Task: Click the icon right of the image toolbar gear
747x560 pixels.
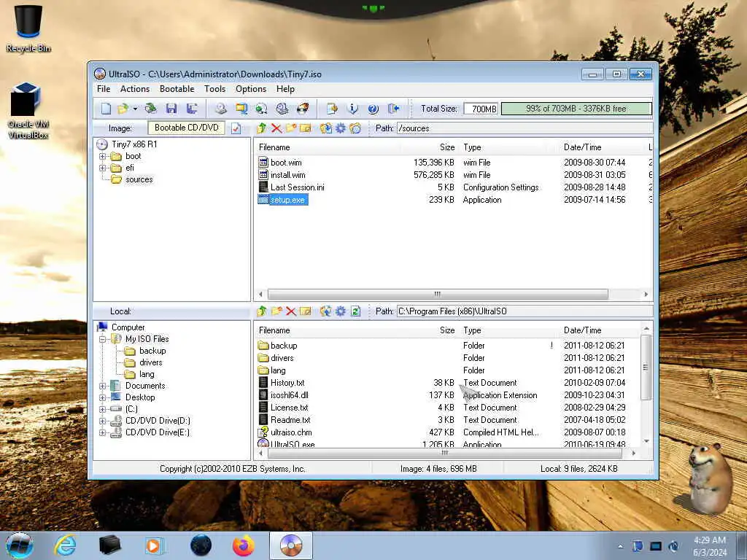Action: click(x=355, y=128)
